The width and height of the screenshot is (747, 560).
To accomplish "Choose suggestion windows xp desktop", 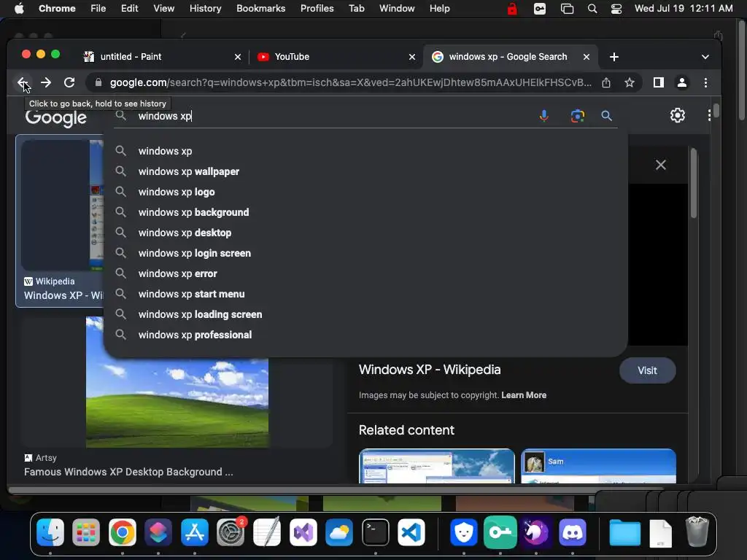I will pyautogui.click(x=185, y=233).
